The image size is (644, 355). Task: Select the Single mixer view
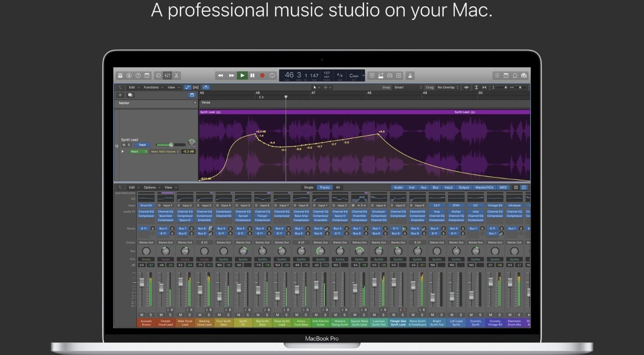click(309, 188)
